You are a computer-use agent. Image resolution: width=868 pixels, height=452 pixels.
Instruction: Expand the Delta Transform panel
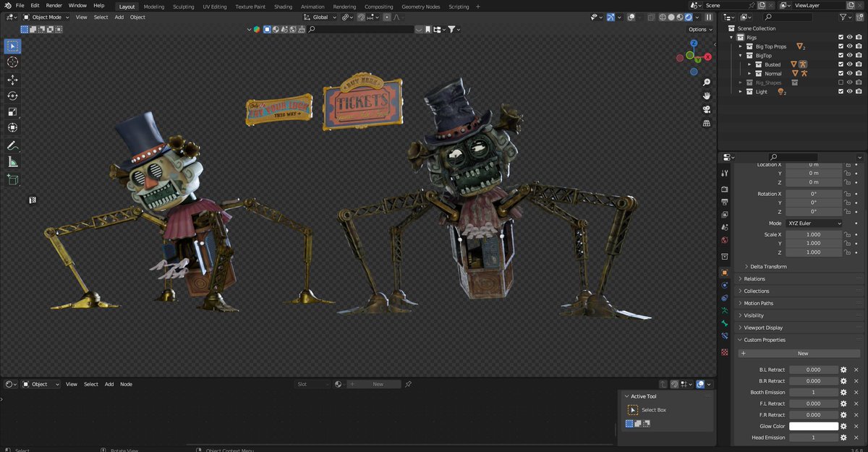pos(767,266)
